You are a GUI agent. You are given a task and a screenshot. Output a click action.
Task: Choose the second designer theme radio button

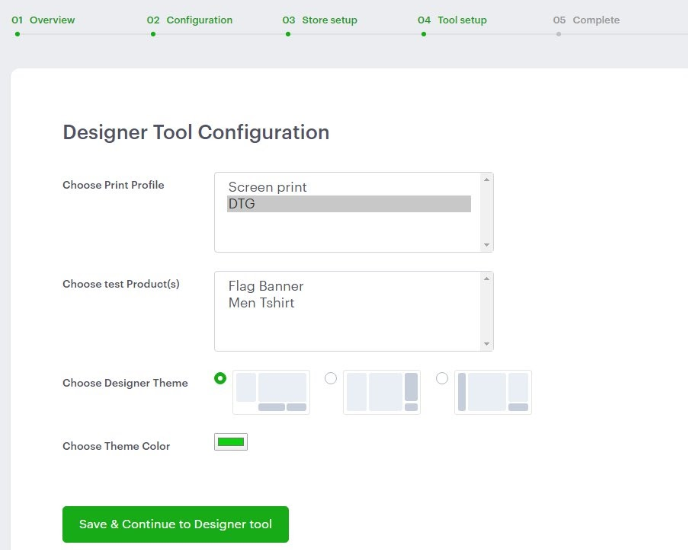click(x=331, y=378)
